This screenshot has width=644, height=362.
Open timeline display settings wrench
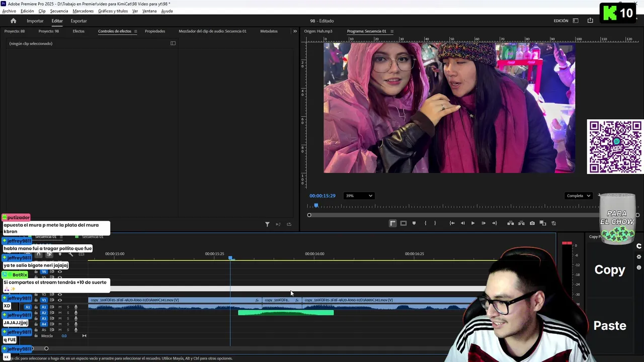(x=70, y=254)
